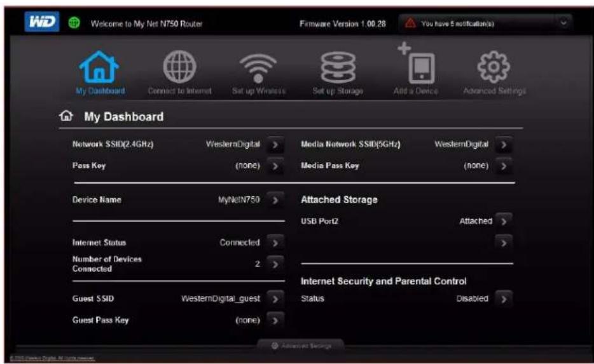Image resolution: width=594 pixels, height=364 pixels.
Task: Click the Attached Storage heading
Action: click(x=339, y=199)
